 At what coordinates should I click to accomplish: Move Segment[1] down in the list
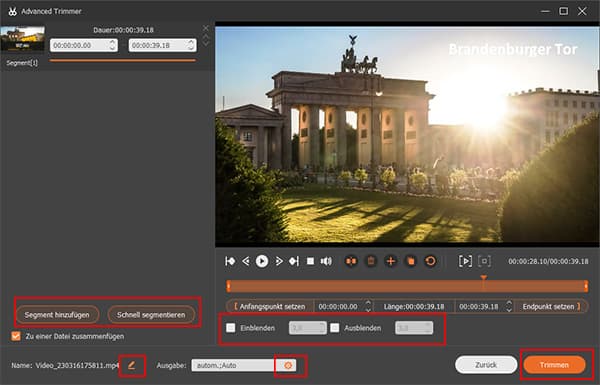pos(206,43)
